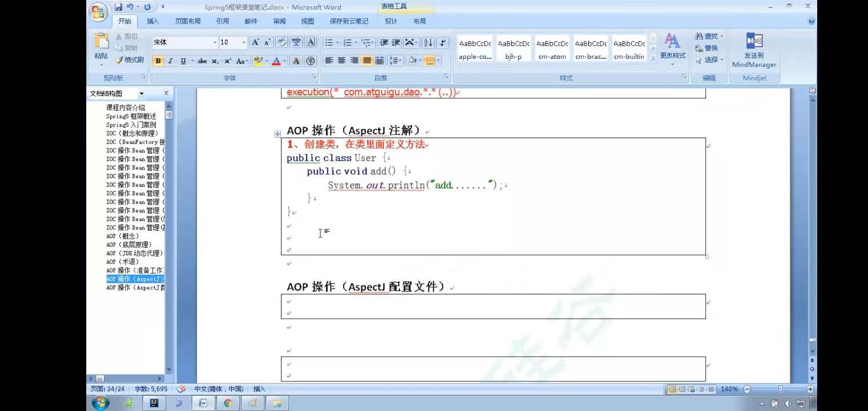Screen dimensions: 868x411
Task: Open the phonetic guide (wén) tool
Action: [x=296, y=42]
